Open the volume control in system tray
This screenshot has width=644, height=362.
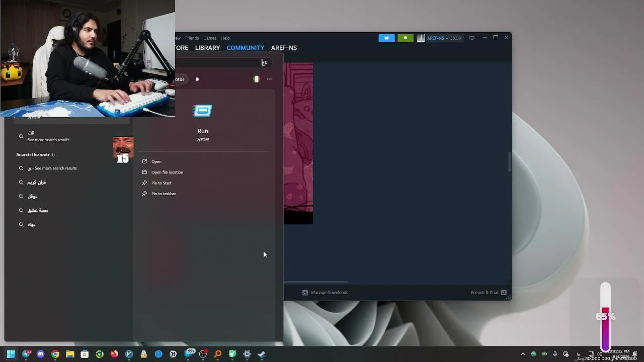[599, 354]
